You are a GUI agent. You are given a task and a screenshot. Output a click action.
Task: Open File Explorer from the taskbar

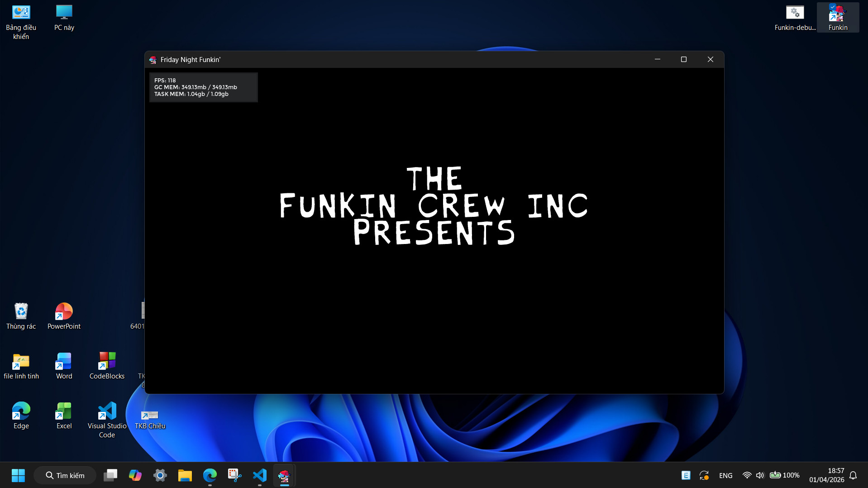click(185, 475)
